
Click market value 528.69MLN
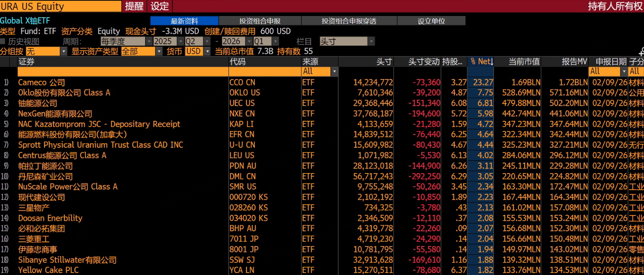coord(521,93)
